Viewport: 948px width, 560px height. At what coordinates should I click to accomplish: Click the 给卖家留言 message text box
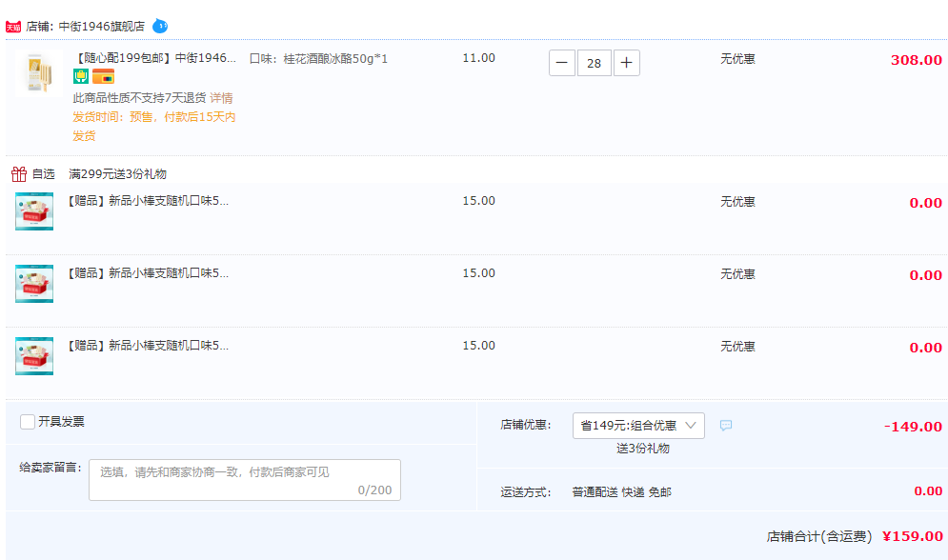(x=245, y=480)
